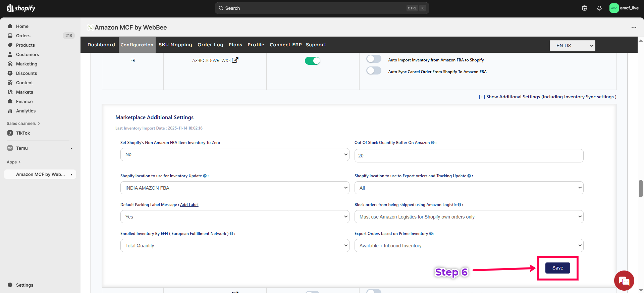The width and height of the screenshot is (644, 293).
Task: Click help icon for Block orders Amazon Logistic
Action: 459,205
